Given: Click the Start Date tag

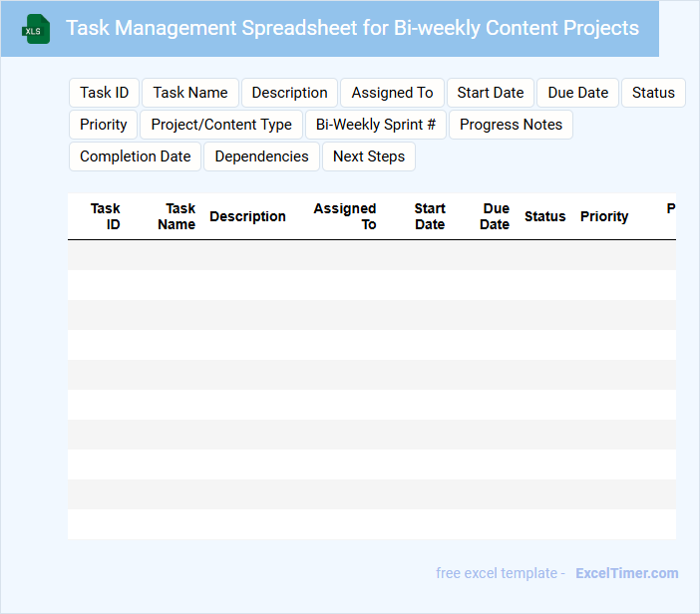Looking at the screenshot, I should [490, 93].
